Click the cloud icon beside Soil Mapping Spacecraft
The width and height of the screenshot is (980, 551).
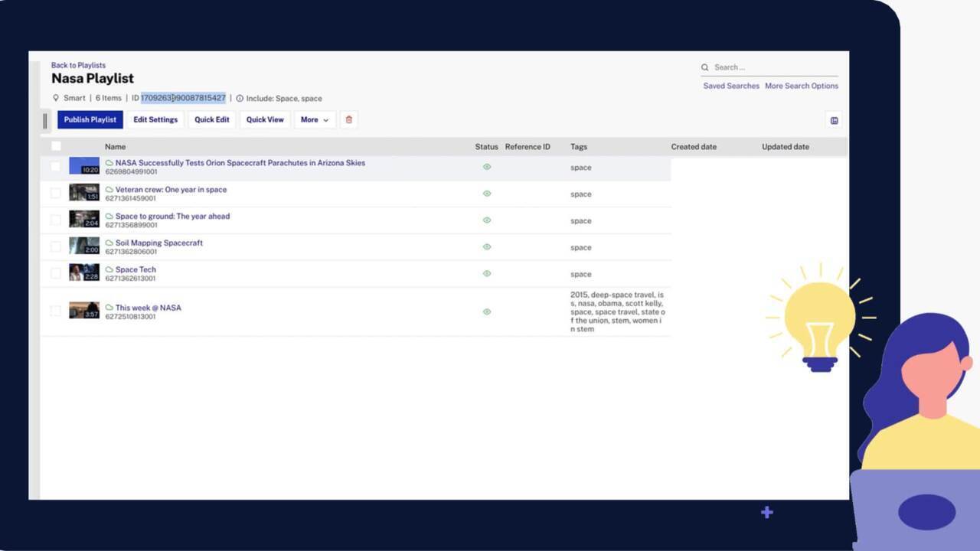[x=109, y=243]
